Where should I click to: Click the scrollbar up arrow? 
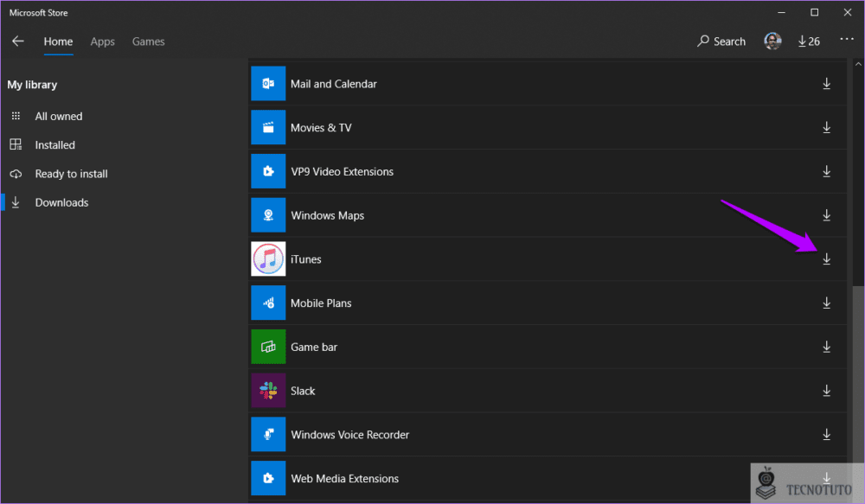858,64
